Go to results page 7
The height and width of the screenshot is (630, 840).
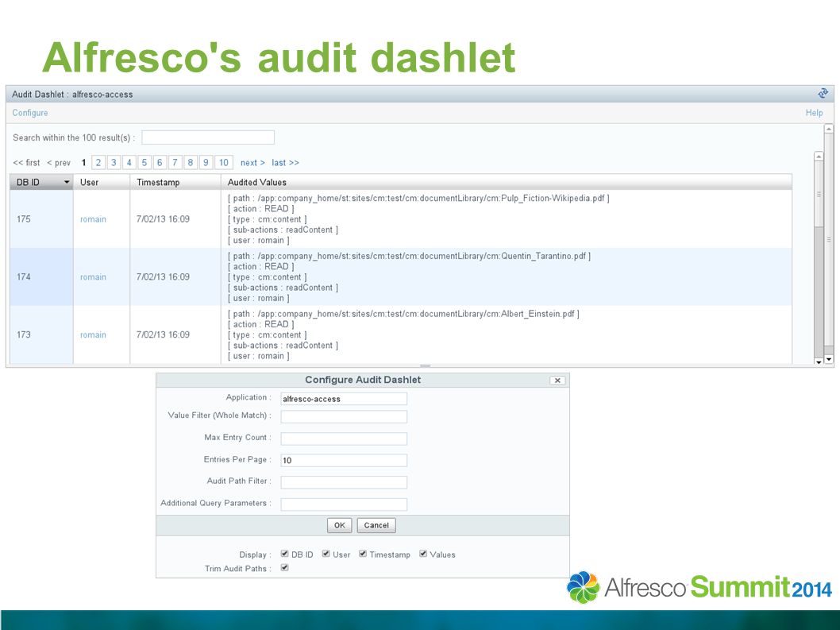pos(175,162)
